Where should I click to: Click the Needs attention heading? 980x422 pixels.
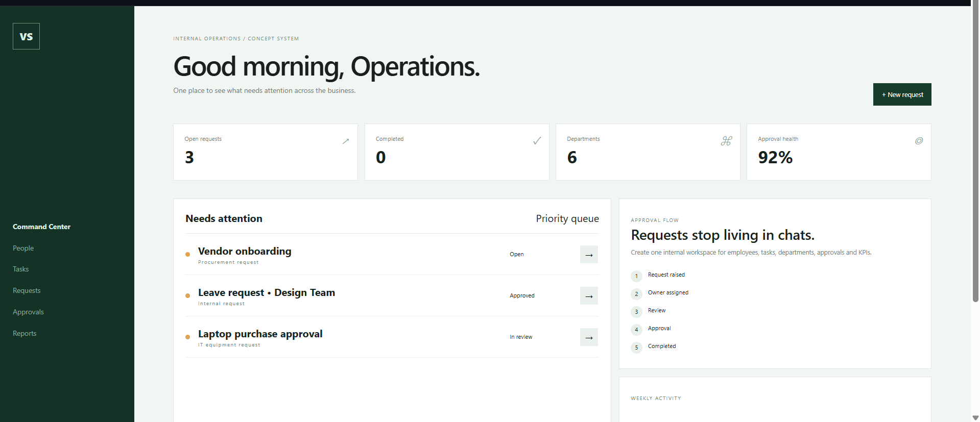[224, 218]
